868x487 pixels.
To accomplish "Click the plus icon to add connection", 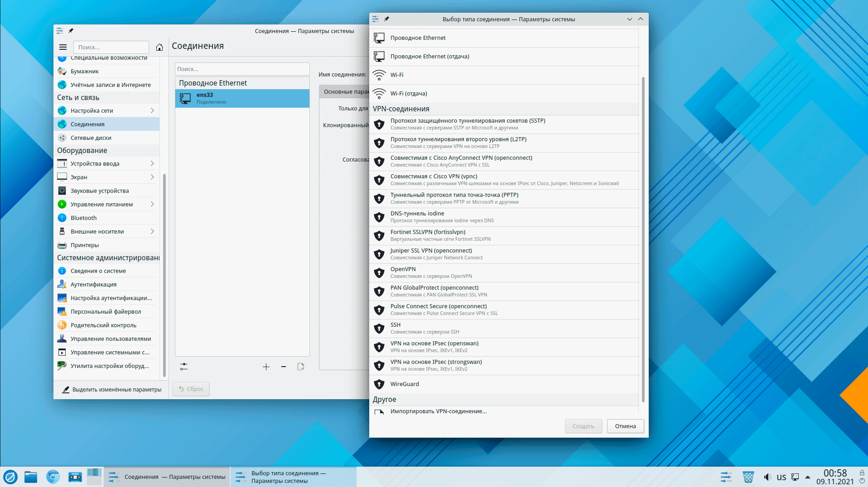I will pyautogui.click(x=266, y=367).
